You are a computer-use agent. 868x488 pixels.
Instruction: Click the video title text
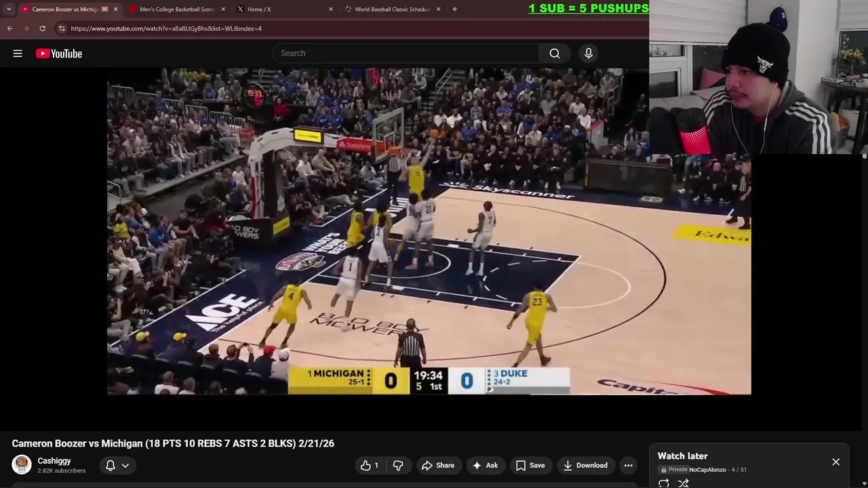(x=173, y=443)
